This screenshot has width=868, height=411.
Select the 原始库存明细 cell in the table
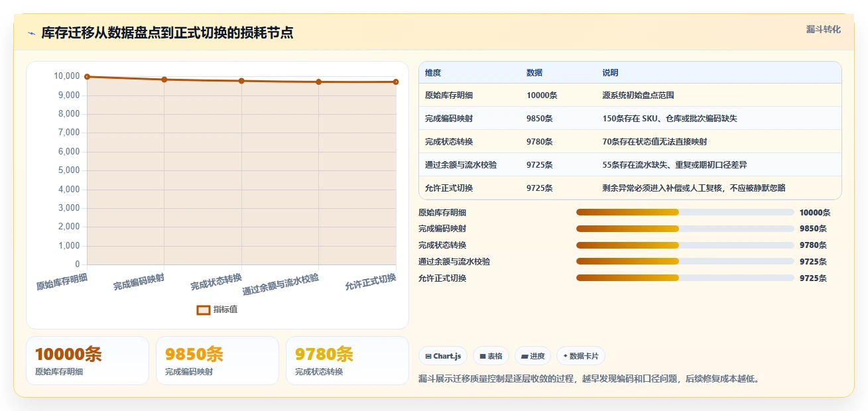tap(449, 95)
